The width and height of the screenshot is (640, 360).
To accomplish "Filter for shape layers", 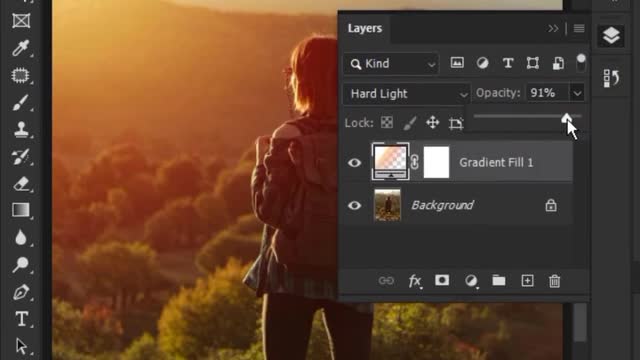I will coord(533,63).
